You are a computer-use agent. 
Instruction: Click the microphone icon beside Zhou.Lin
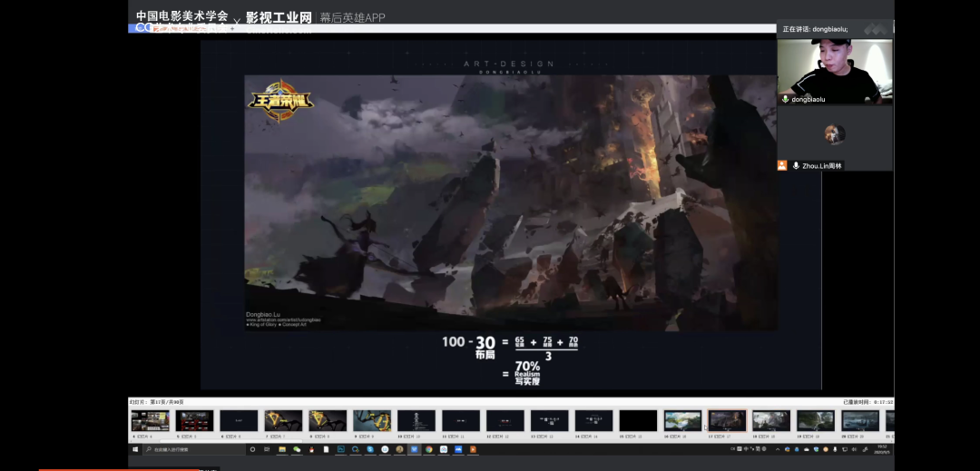point(796,165)
